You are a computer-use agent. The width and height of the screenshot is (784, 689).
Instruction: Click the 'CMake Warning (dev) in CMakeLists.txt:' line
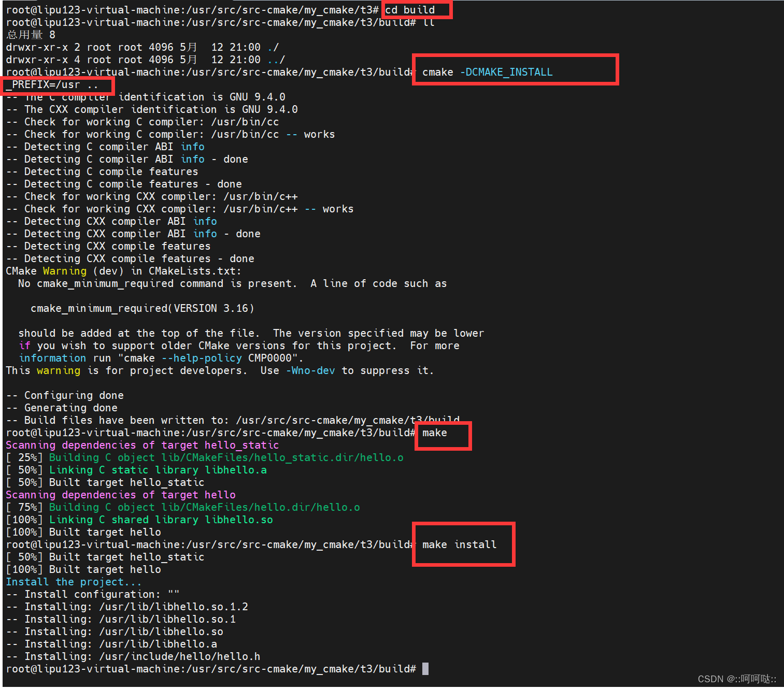[123, 271]
